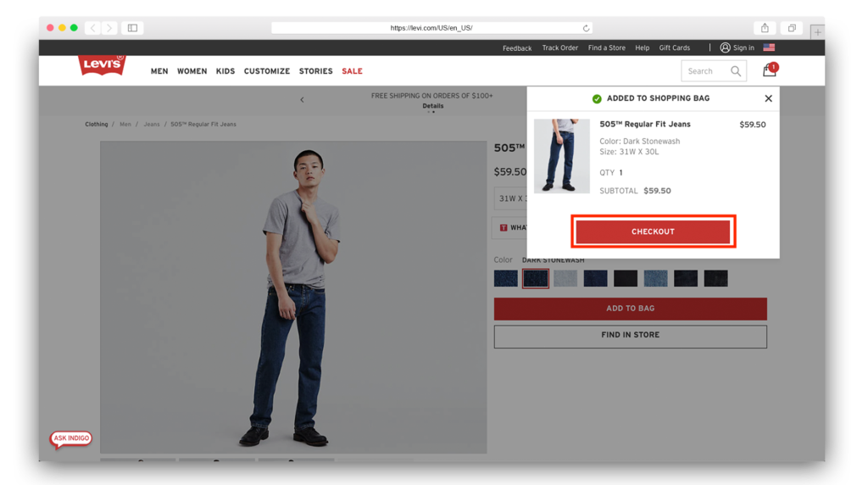Click the CHECKOUT button

[654, 231]
